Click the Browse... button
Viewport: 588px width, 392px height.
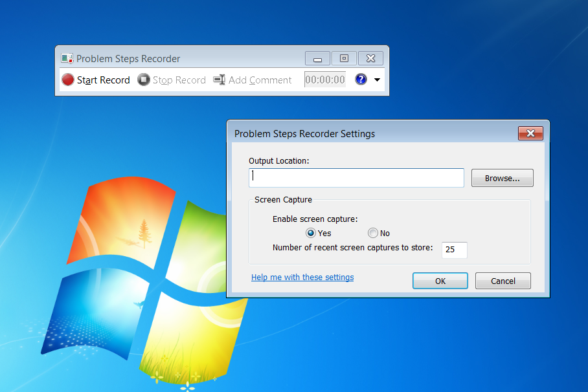(502, 178)
